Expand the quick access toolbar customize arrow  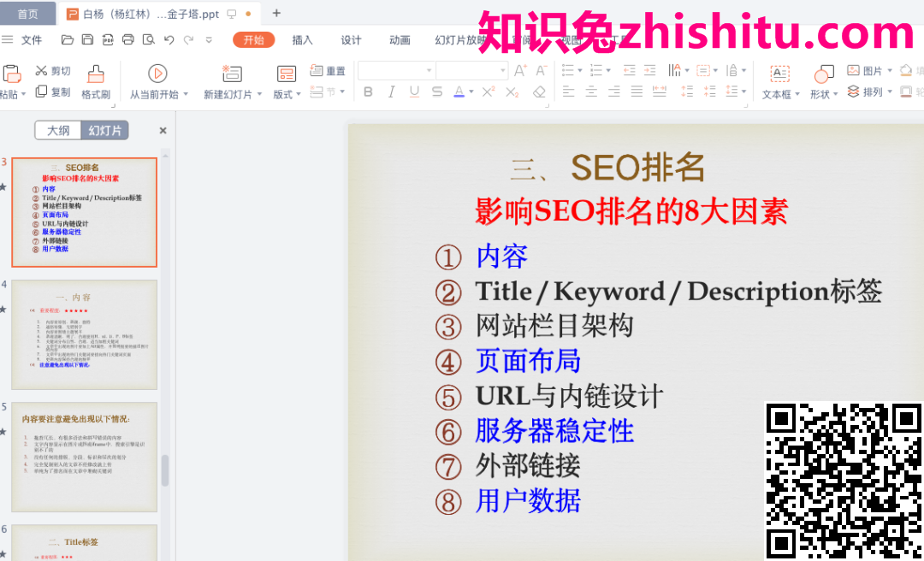point(209,40)
